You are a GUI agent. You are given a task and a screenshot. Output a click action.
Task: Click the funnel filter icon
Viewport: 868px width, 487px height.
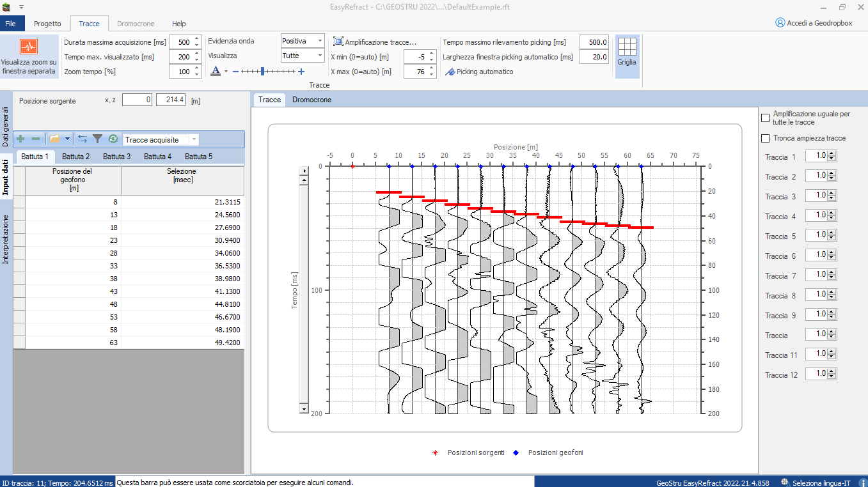[97, 139]
